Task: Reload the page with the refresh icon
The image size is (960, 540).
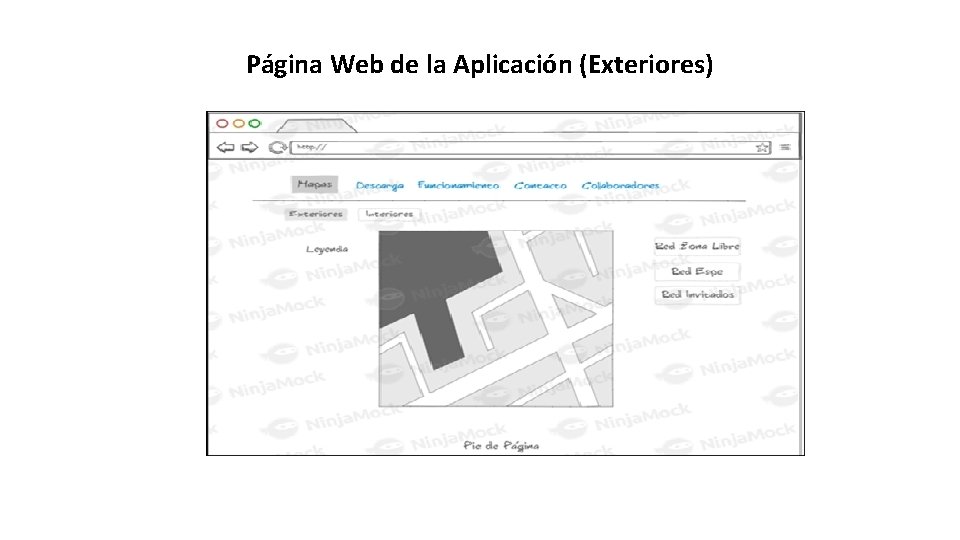Action: tap(278, 147)
